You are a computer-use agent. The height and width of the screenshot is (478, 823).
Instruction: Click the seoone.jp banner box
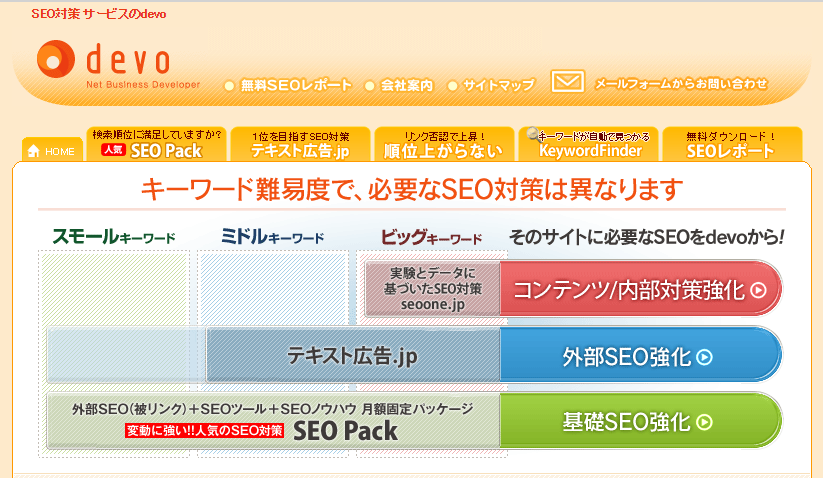(x=433, y=288)
